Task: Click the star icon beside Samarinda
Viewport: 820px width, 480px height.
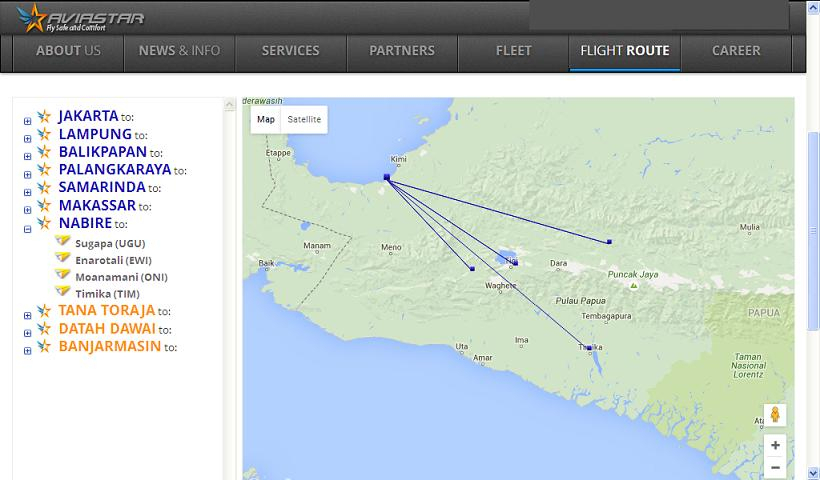Action: 44,187
